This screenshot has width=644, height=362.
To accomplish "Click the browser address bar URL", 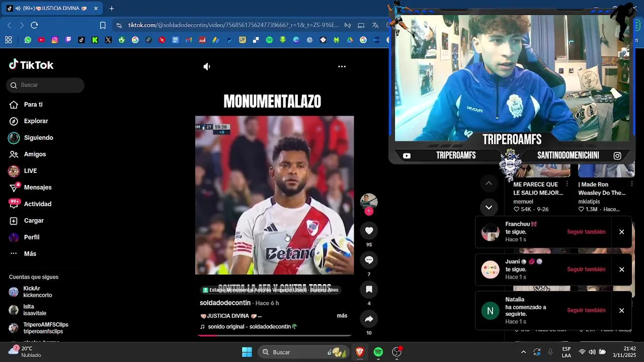I will coord(233,25).
